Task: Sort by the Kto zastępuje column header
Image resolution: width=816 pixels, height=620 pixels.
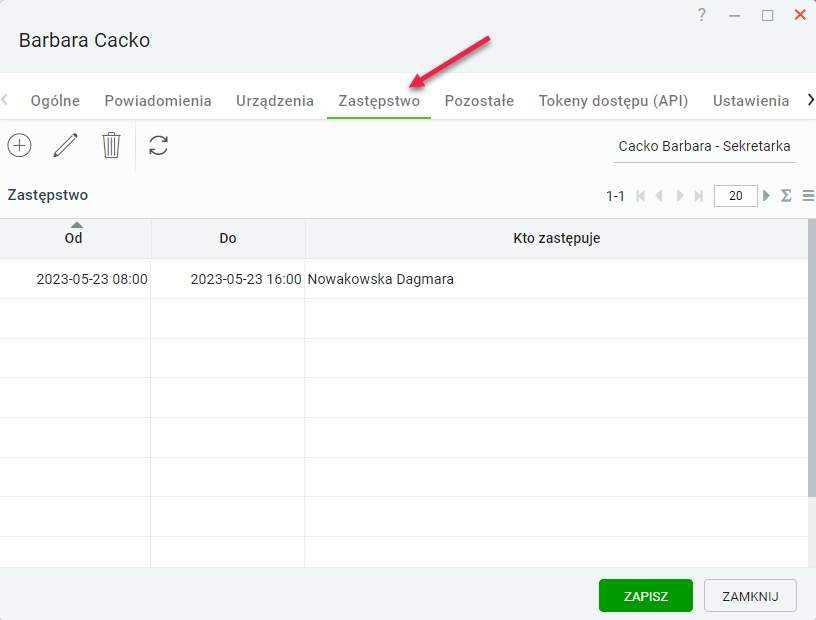Action: tap(556, 238)
